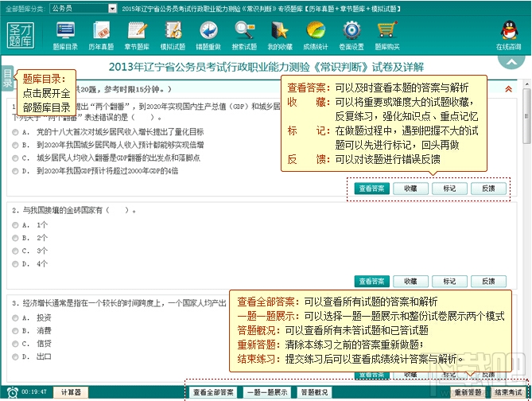Collapse section with red double chevron
The width and height of the screenshot is (532, 401).
[x=509, y=89]
